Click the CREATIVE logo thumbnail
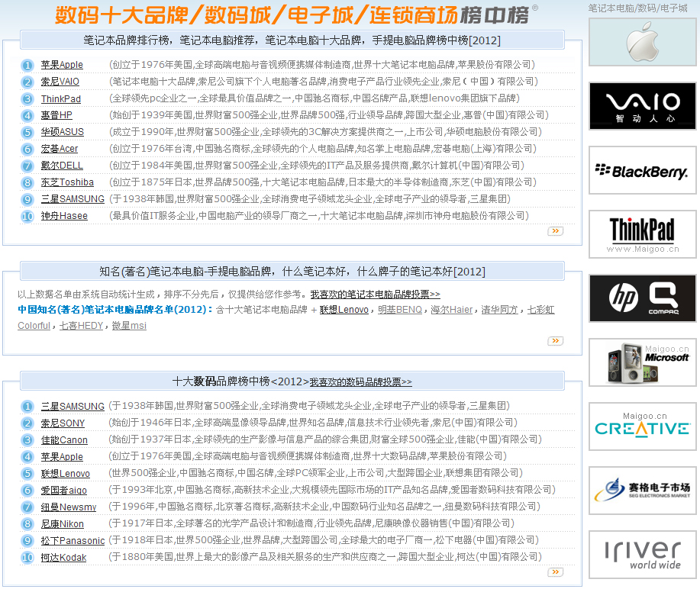The height and width of the screenshot is (589, 700). [643, 426]
